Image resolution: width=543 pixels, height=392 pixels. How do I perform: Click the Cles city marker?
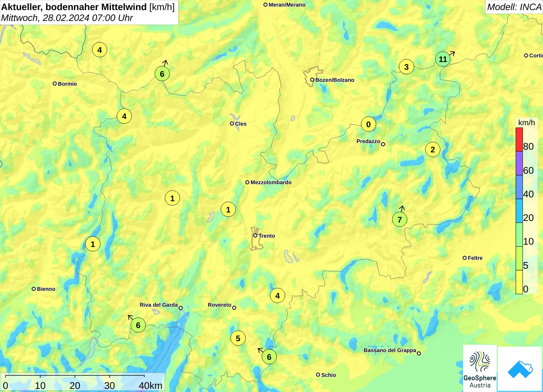[232, 123]
